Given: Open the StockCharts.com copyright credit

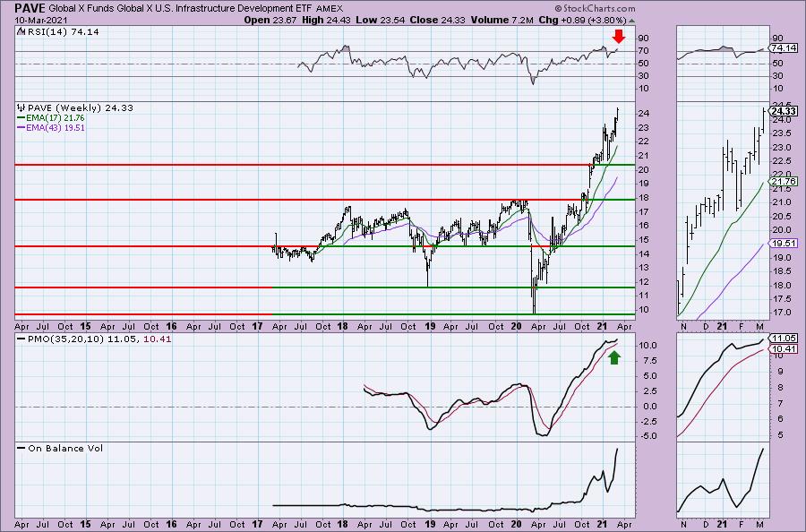Looking at the screenshot, I should pos(595,9).
